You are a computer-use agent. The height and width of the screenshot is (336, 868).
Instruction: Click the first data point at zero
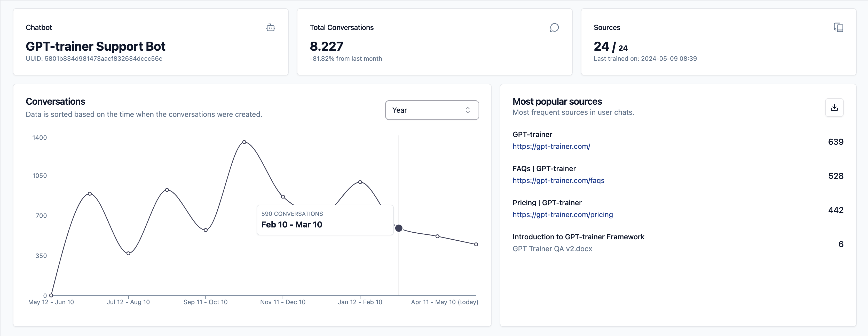(51, 295)
